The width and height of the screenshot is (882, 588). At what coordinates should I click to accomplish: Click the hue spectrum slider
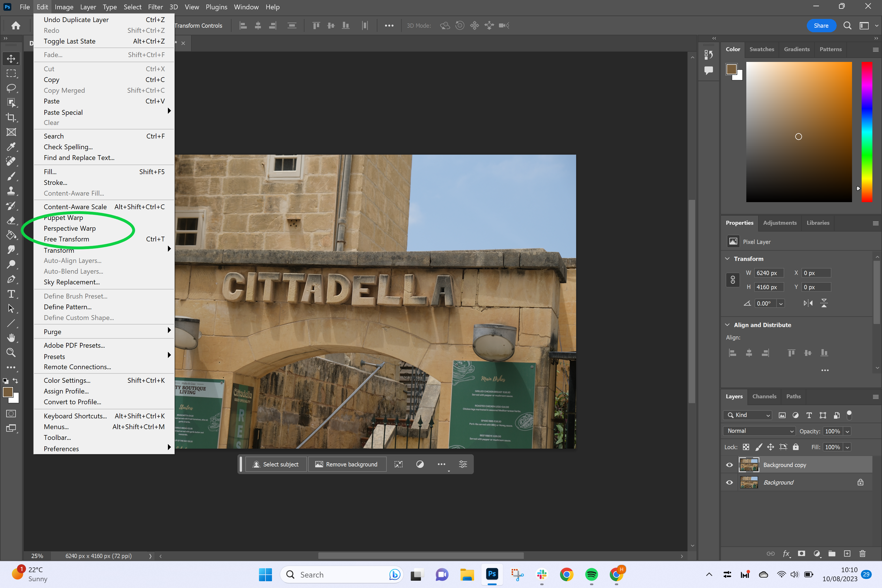pos(867,132)
